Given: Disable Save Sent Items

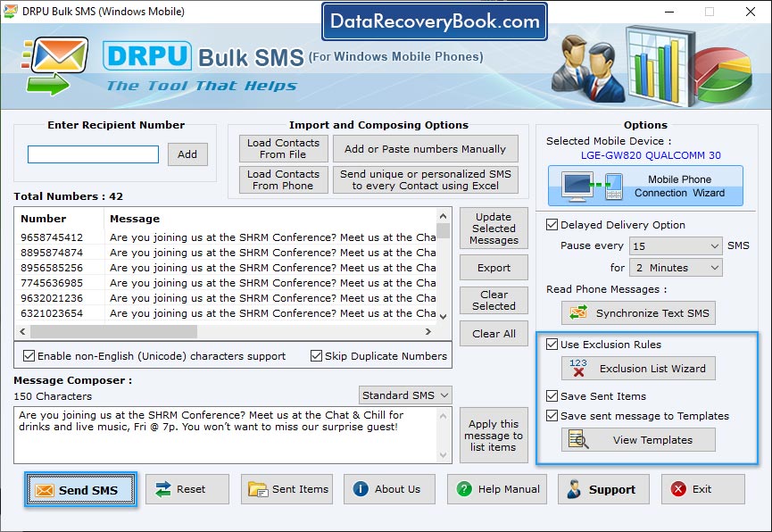Looking at the screenshot, I should (550, 395).
